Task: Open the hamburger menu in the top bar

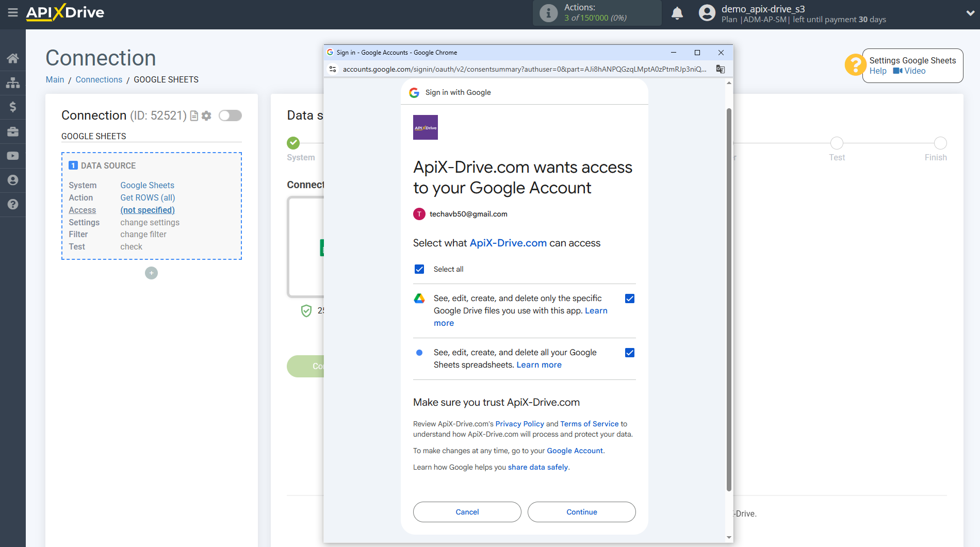Action: (13, 12)
